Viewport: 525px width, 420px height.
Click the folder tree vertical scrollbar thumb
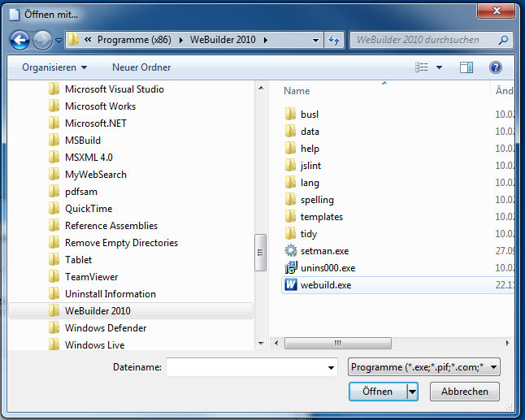point(261,253)
